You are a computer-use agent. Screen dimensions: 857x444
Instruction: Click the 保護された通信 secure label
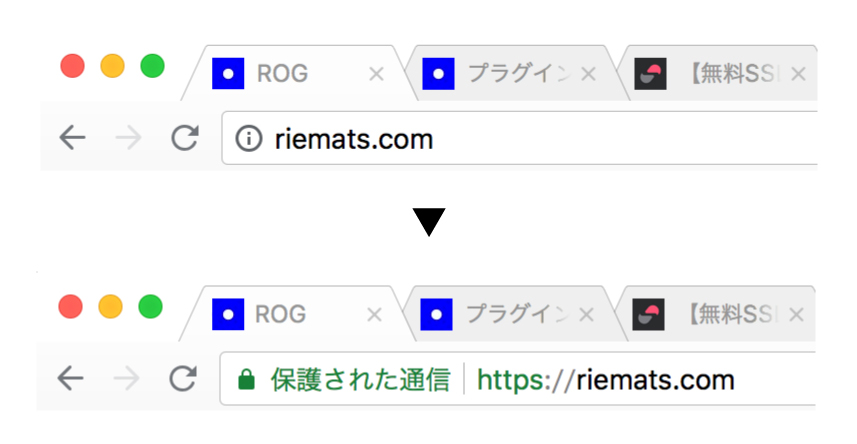(x=360, y=379)
